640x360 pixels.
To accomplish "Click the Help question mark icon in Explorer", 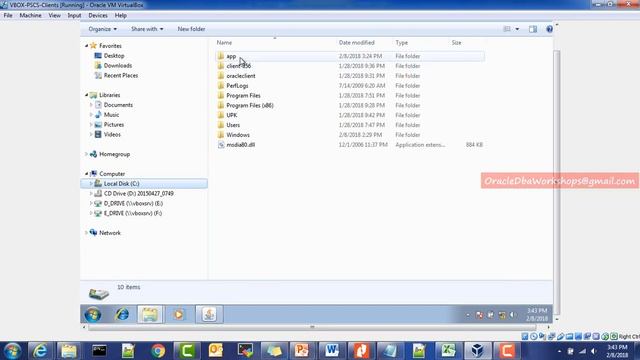I will (x=549, y=29).
